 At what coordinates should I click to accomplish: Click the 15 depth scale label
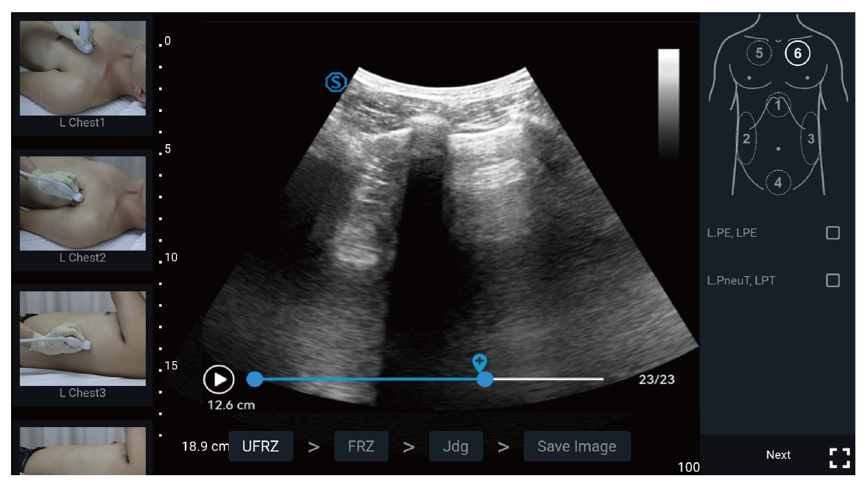click(x=171, y=365)
